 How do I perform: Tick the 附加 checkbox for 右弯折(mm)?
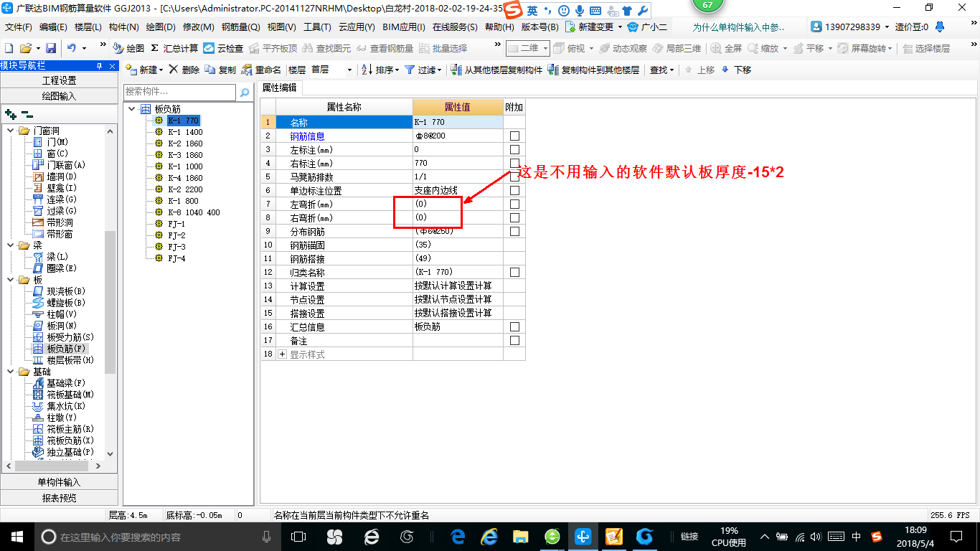tap(514, 217)
